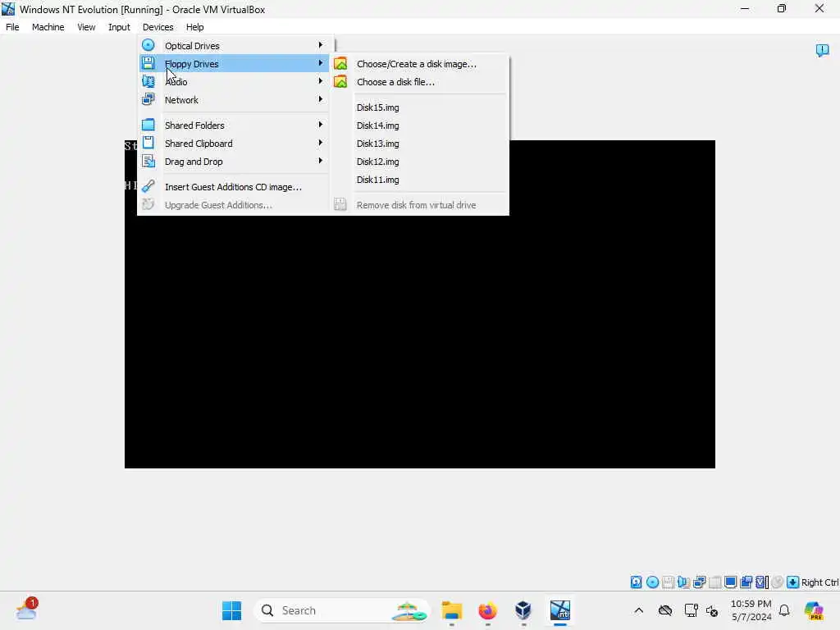Select Choose/Create a disk image
The width and height of the screenshot is (840, 630).
pos(419,64)
